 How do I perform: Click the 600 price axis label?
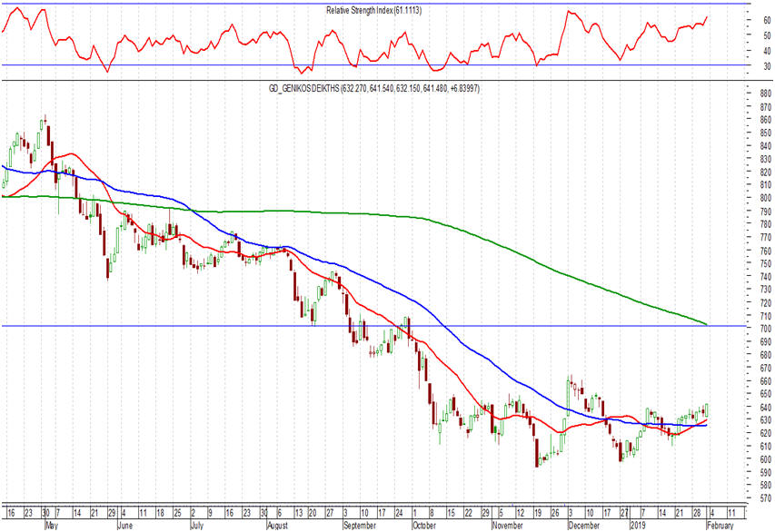766,459
